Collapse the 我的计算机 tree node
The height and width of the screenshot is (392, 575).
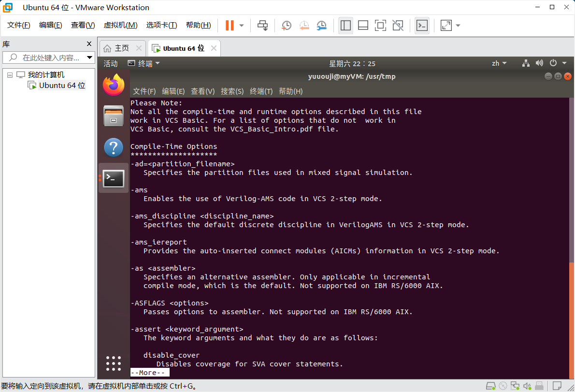10,74
